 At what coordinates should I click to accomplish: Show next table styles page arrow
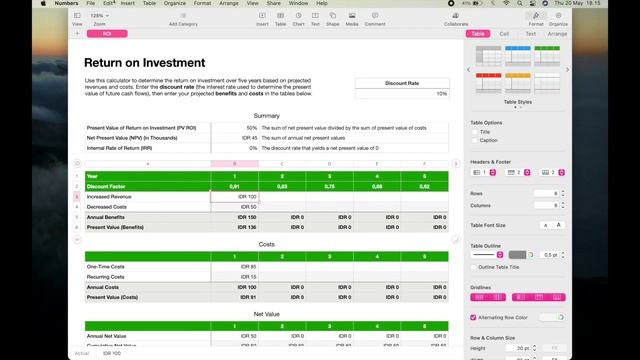567,70
